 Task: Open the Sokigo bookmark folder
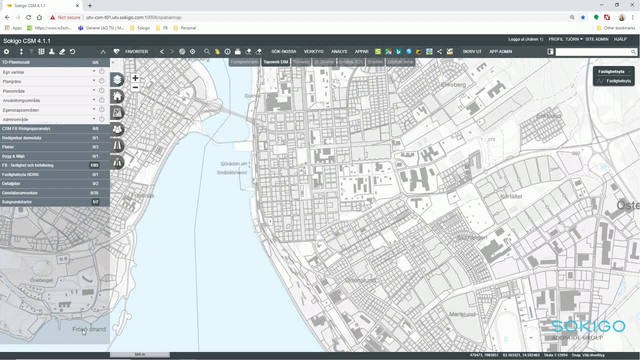140,28
